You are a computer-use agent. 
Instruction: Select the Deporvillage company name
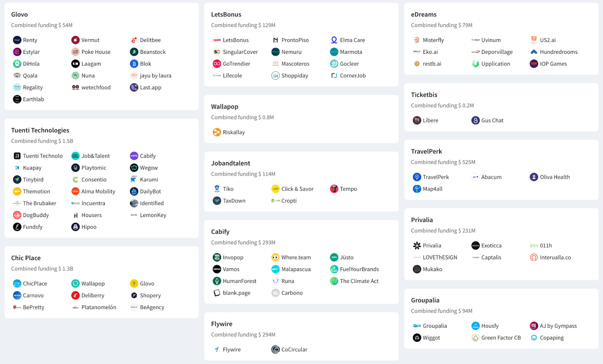[497, 52]
